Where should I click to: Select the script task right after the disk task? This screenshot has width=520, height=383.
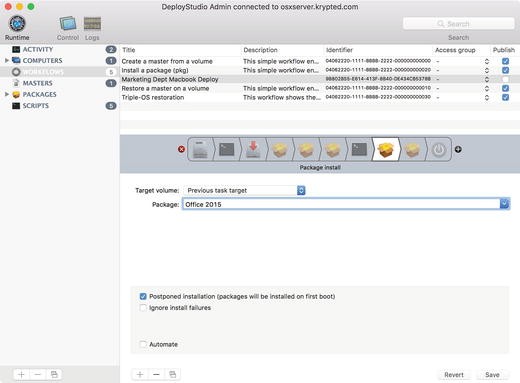tap(227, 149)
